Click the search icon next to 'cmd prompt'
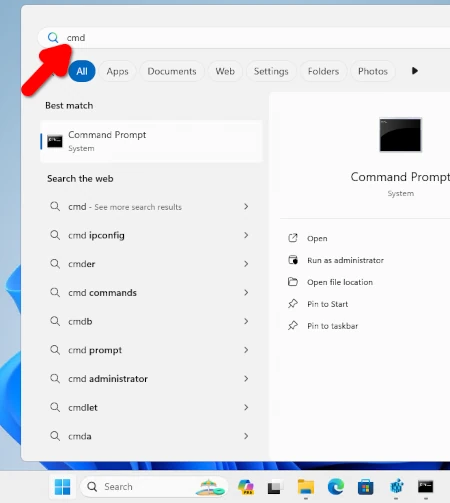This screenshot has height=503, width=450. 55,350
